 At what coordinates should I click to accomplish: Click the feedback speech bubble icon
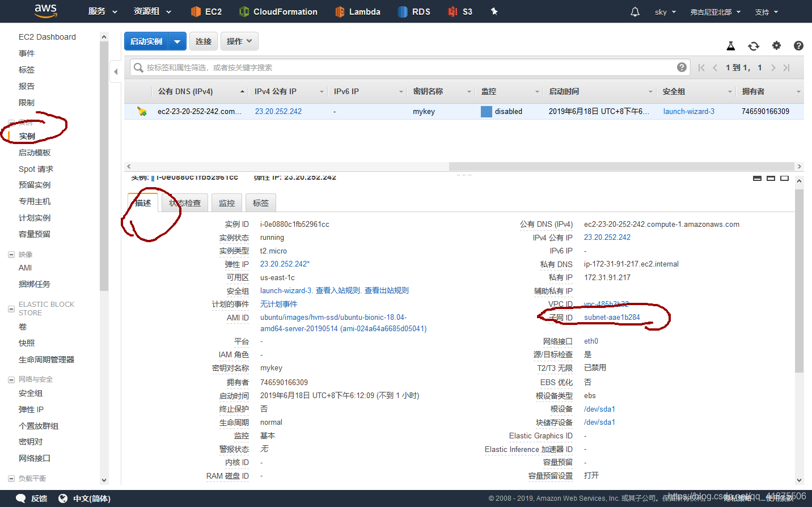click(20, 498)
